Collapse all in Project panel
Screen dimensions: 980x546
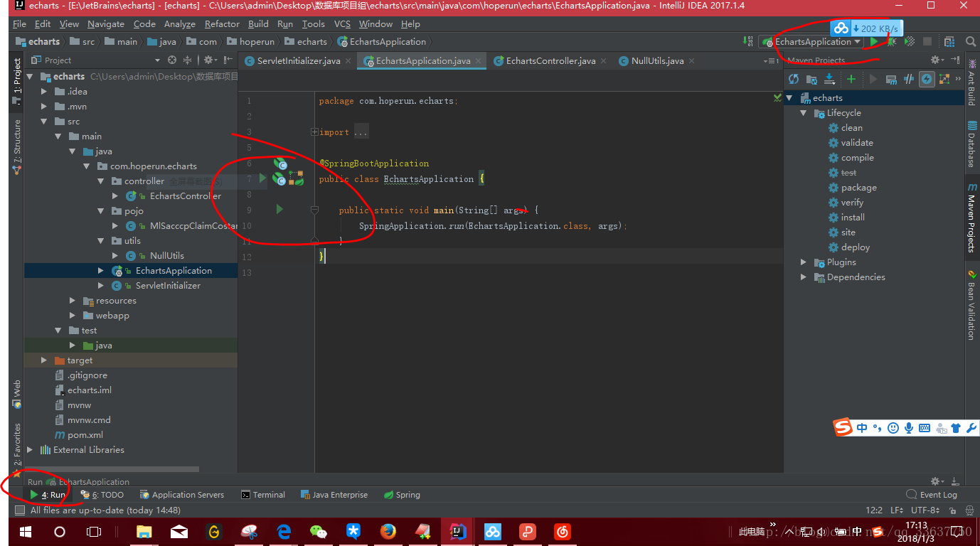tap(188, 60)
